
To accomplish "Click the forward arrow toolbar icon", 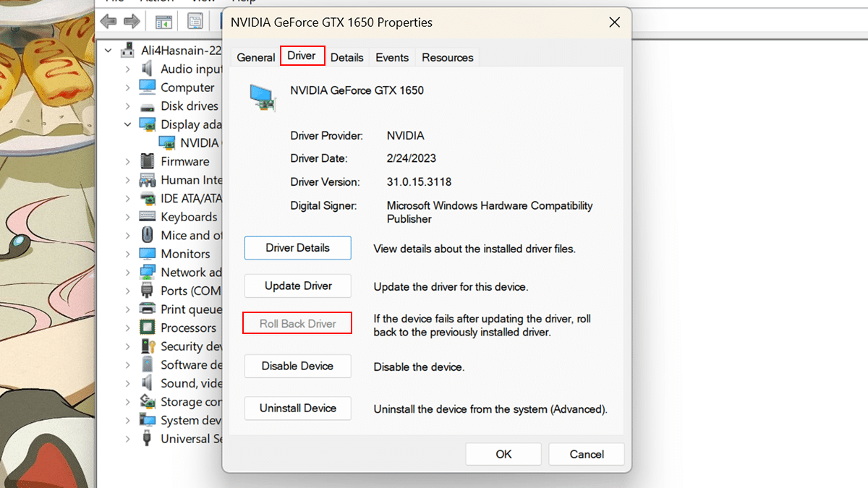I will point(132,21).
